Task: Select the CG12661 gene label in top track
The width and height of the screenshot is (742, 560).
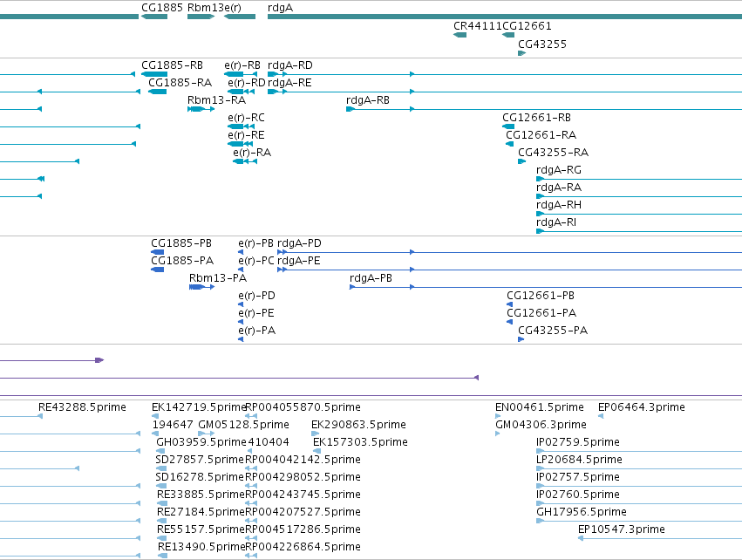Action: [x=527, y=26]
